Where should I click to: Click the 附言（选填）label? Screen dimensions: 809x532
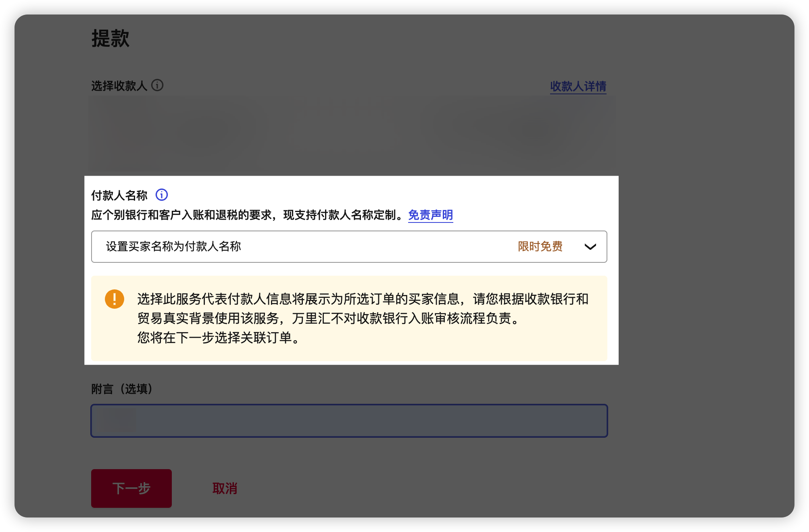[122, 389]
